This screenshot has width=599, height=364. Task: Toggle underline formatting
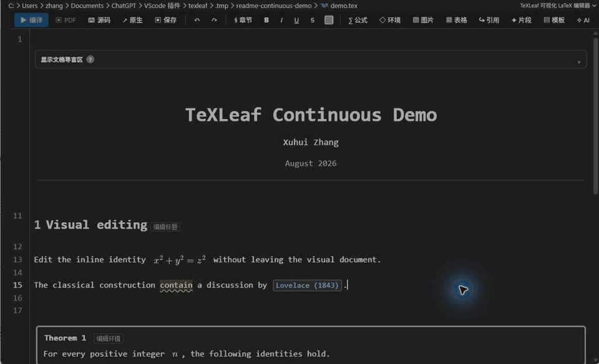[x=296, y=20]
